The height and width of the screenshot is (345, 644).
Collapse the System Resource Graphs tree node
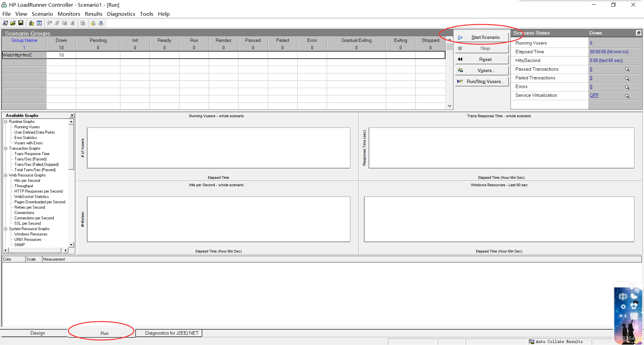tap(6, 229)
